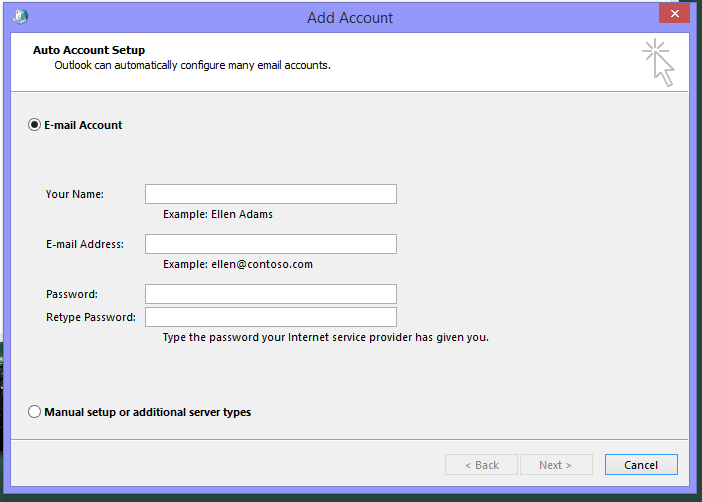
Task: Close the Add Account dialog
Action: click(x=673, y=14)
